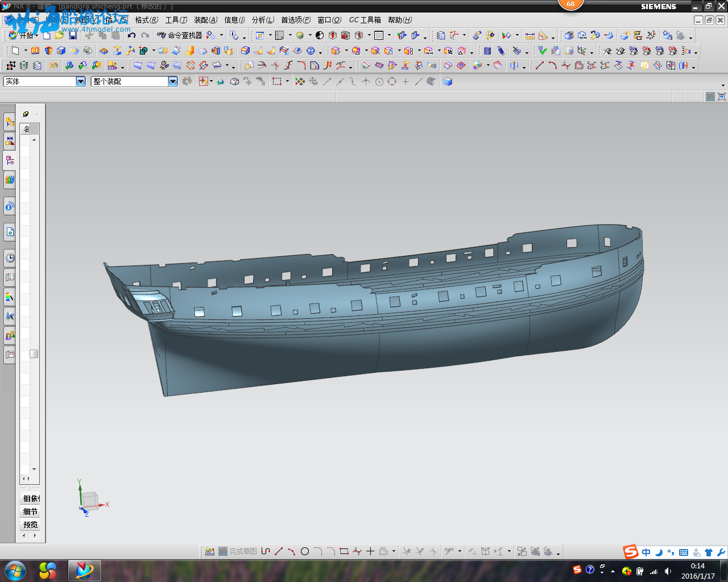The image size is (728, 582).
Task: Select the sketch circle tool at bottom
Action: click(305, 551)
